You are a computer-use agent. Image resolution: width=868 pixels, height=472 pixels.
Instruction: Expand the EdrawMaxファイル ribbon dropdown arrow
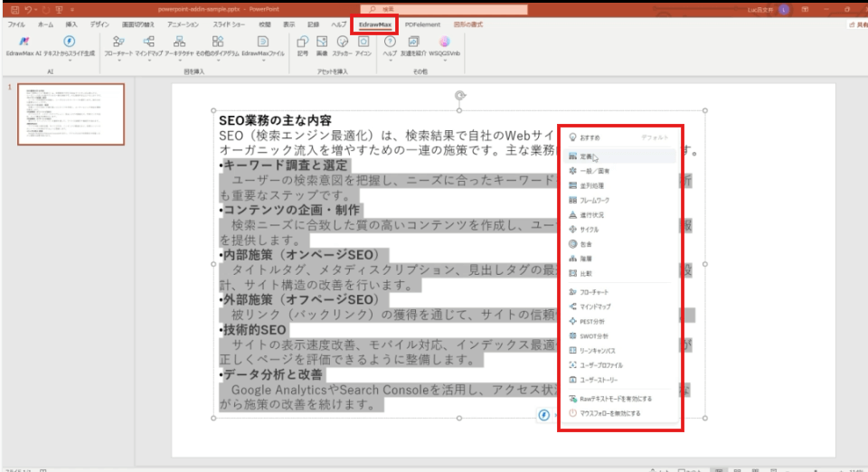[x=263, y=61]
